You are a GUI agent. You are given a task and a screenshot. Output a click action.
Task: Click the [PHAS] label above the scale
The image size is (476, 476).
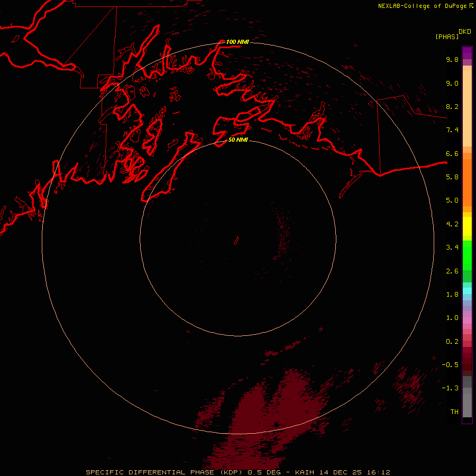(x=447, y=36)
